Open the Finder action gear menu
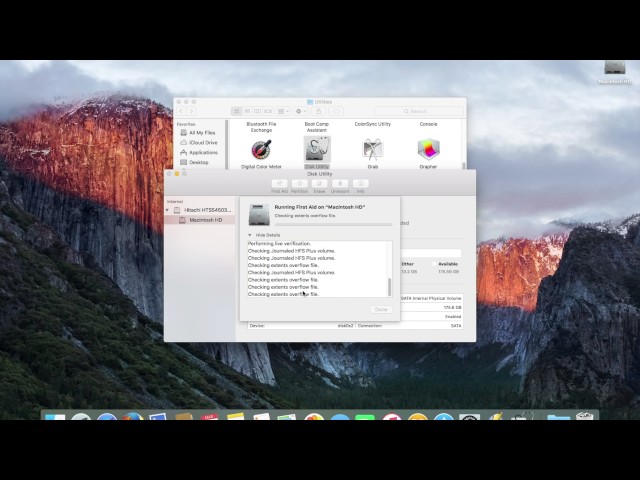This screenshot has height=480, width=640. (301, 111)
